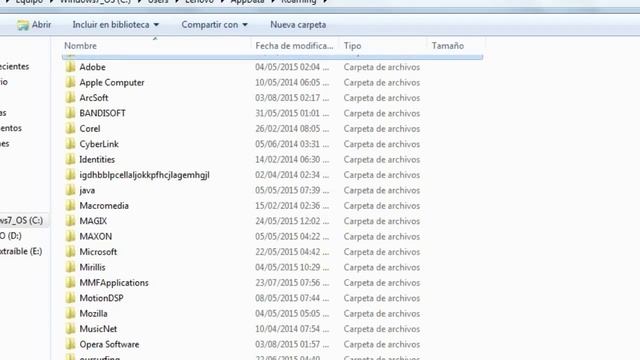Image resolution: width=640 pixels, height=360 pixels.
Task: Open the Incluir en biblioteca dropdown
Action: pos(116,25)
